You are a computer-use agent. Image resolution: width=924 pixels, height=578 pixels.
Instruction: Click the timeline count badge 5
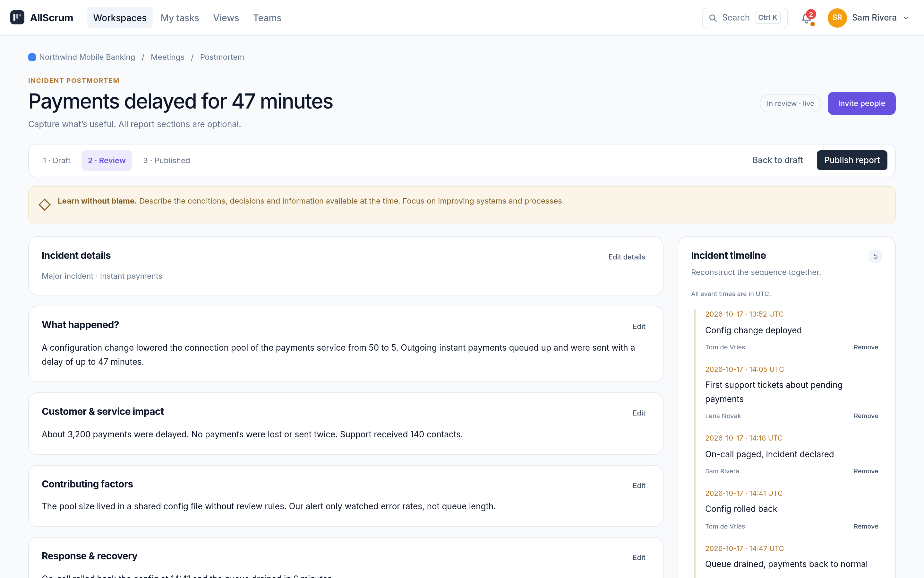tap(876, 257)
